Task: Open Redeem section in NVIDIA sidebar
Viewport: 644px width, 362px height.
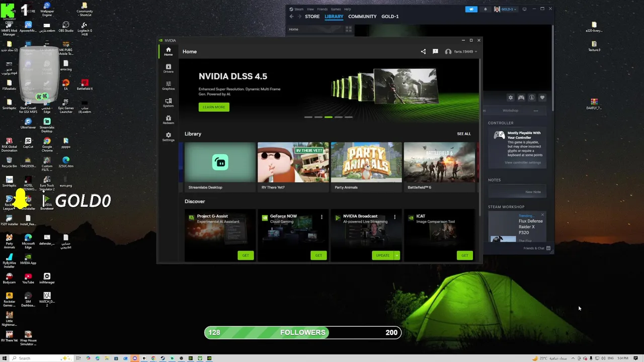Action: pyautogui.click(x=168, y=120)
